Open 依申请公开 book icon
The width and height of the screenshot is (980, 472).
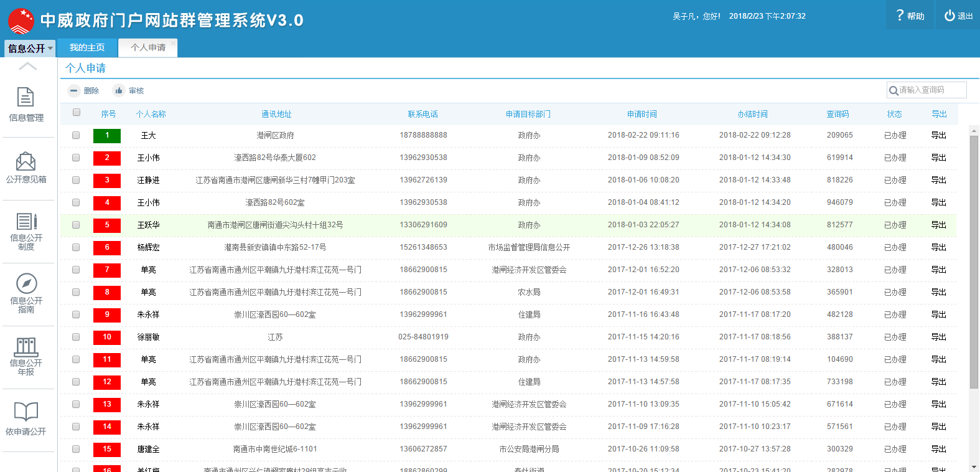(26, 412)
